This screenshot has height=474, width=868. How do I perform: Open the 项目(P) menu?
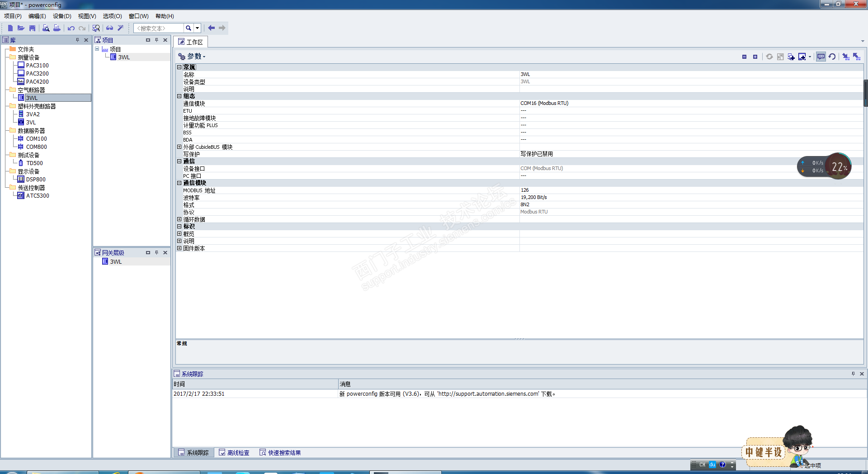(x=13, y=16)
